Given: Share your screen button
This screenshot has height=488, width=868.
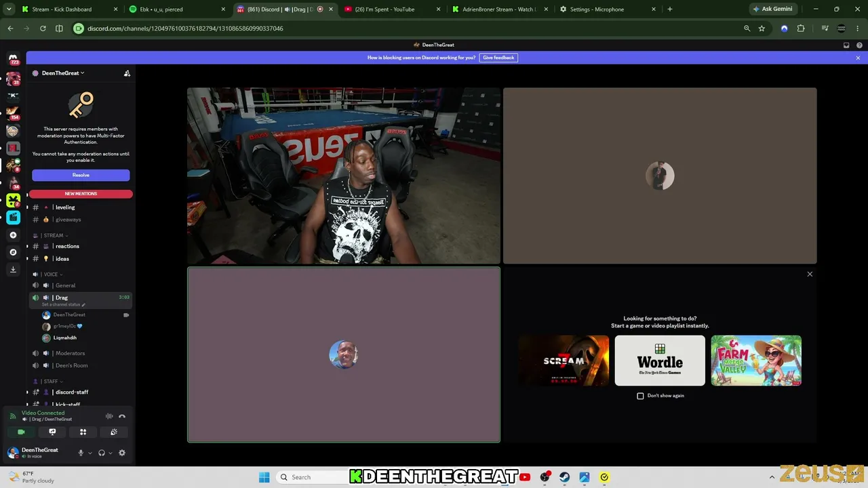Looking at the screenshot, I should 52,432.
